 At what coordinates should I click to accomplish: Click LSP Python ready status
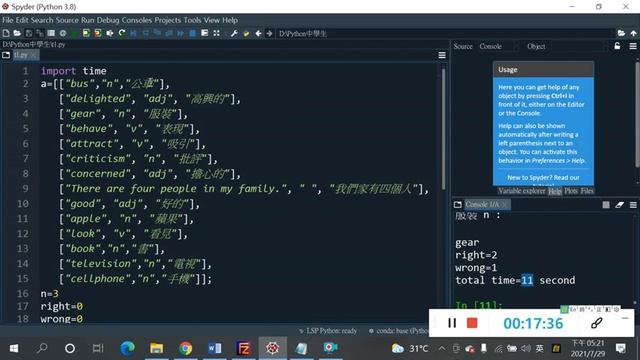(x=328, y=331)
